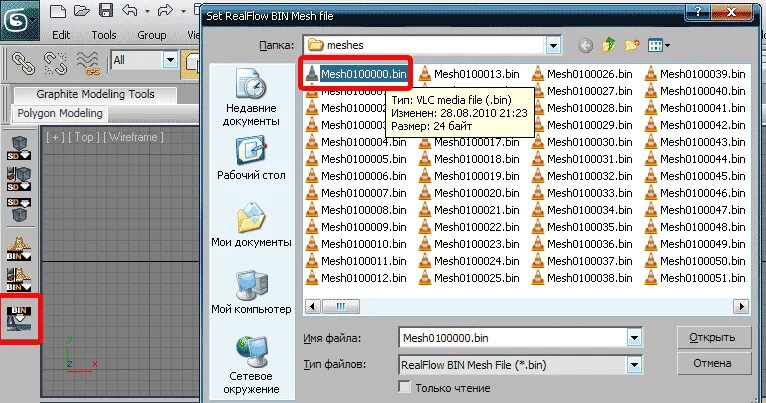
Task: Click the Открыть button
Action: [x=712, y=338]
